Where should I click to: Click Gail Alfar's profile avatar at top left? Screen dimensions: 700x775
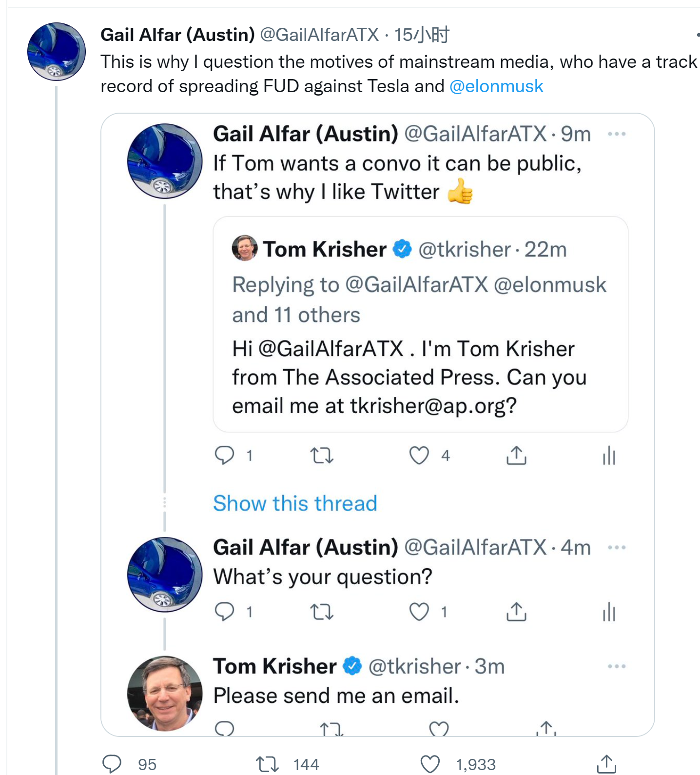(57, 52)
